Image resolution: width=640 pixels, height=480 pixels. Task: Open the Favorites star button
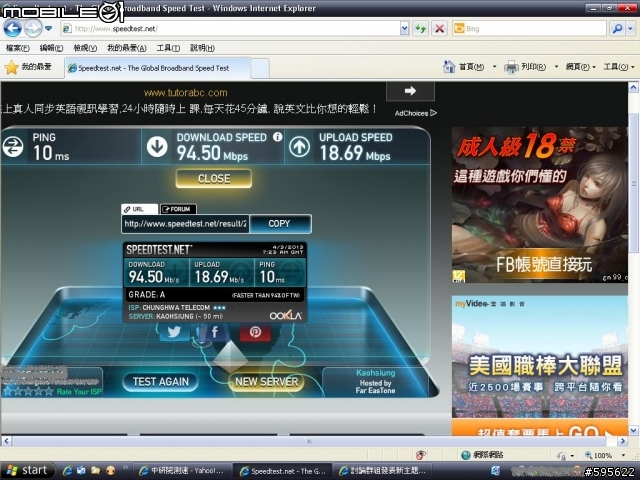coord(28,67)
